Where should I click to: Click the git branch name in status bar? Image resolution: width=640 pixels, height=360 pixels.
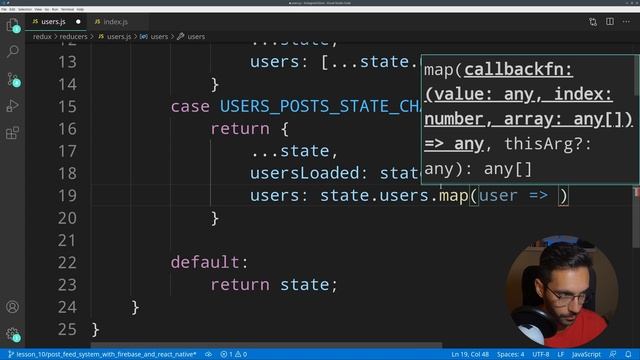(102, 354)
